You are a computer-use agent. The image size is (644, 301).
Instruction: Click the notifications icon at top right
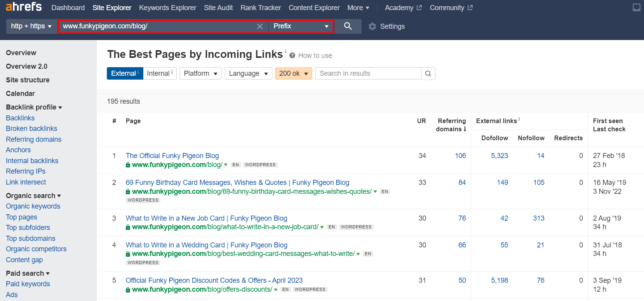(636, 7)
